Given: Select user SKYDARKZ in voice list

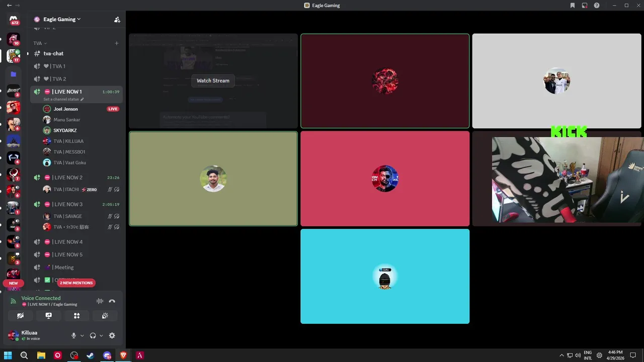Looking at the screenshot, I should pos(80,131).
